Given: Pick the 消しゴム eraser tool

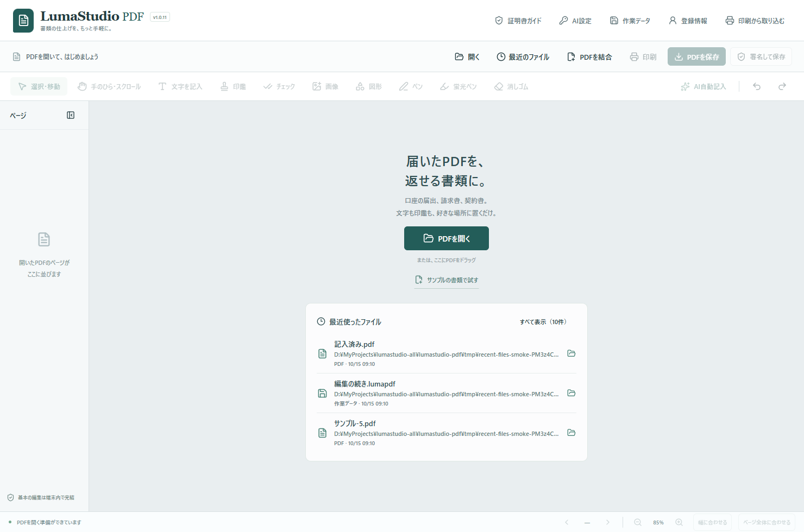Looking at the screenshot, I should [511, 86].
